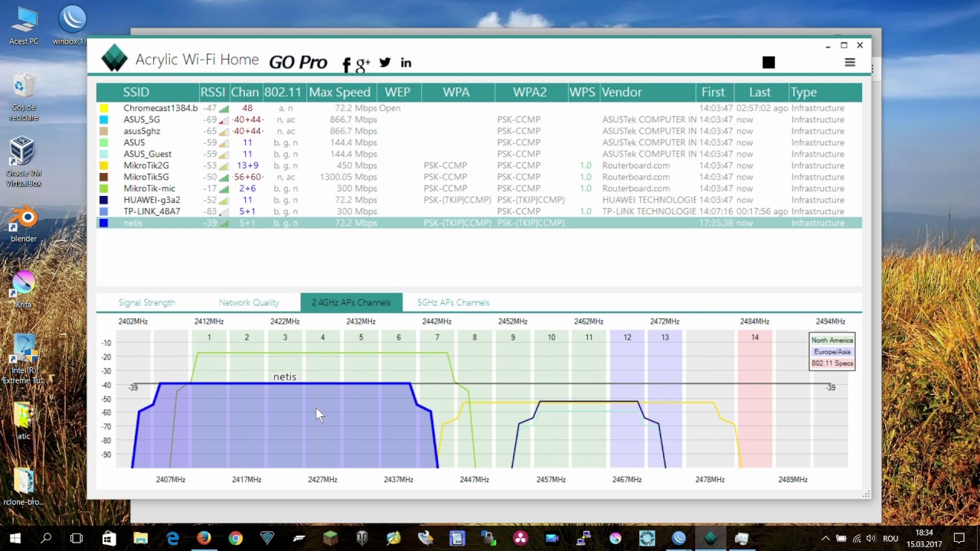Switch the ROU keyboard language indicator
Screen dimensions: 980x551
(890, 538)
